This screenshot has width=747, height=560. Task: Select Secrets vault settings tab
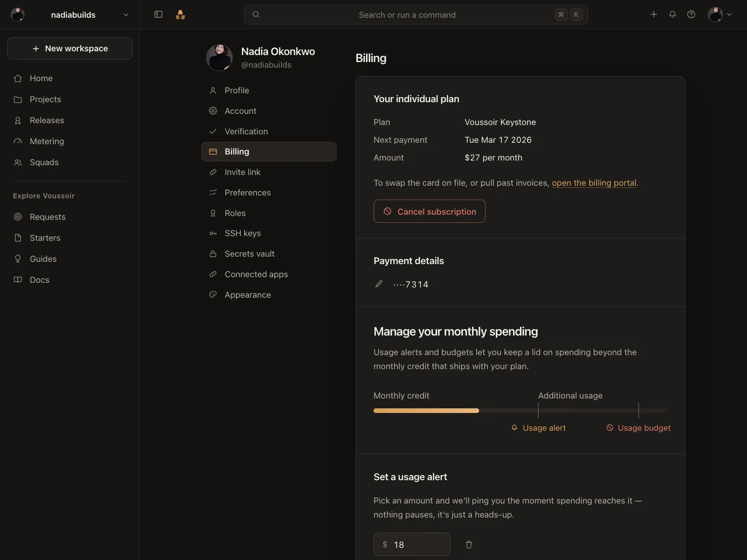(269, 254)
